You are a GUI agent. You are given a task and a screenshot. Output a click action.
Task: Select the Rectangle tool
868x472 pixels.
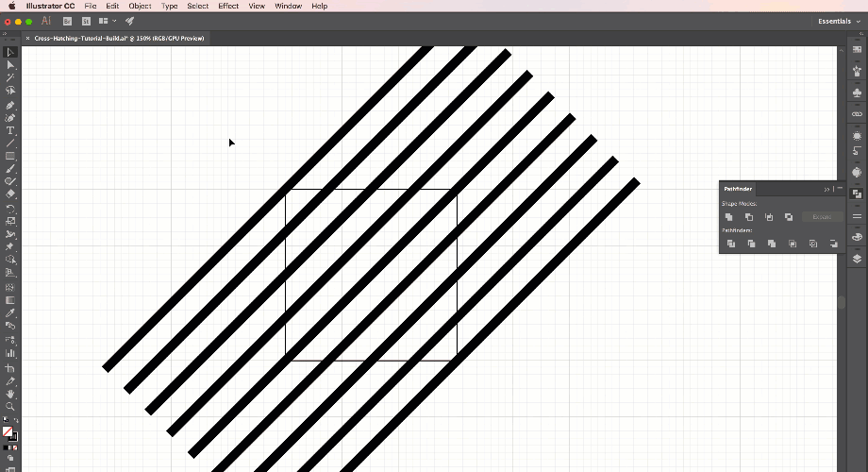point(10,156)
